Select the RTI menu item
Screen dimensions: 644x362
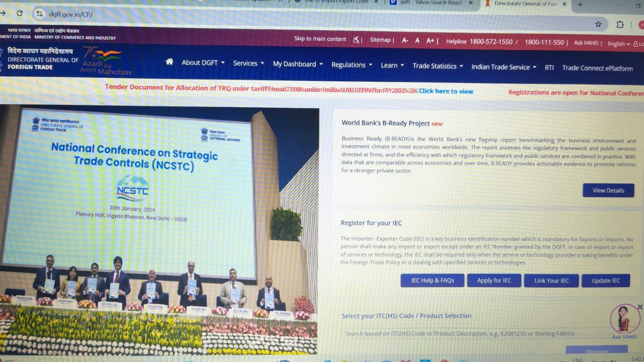(549, 68)
